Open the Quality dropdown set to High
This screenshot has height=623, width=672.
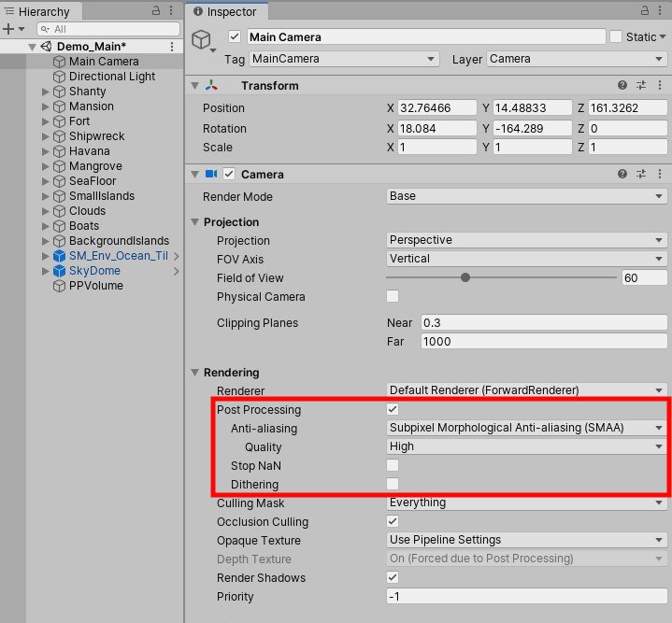tap(526, 446)
